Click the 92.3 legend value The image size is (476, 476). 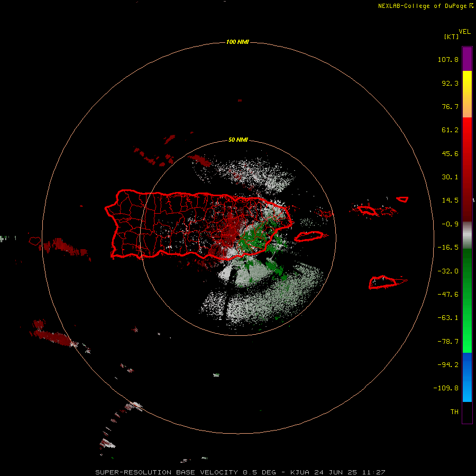point(450,83)
